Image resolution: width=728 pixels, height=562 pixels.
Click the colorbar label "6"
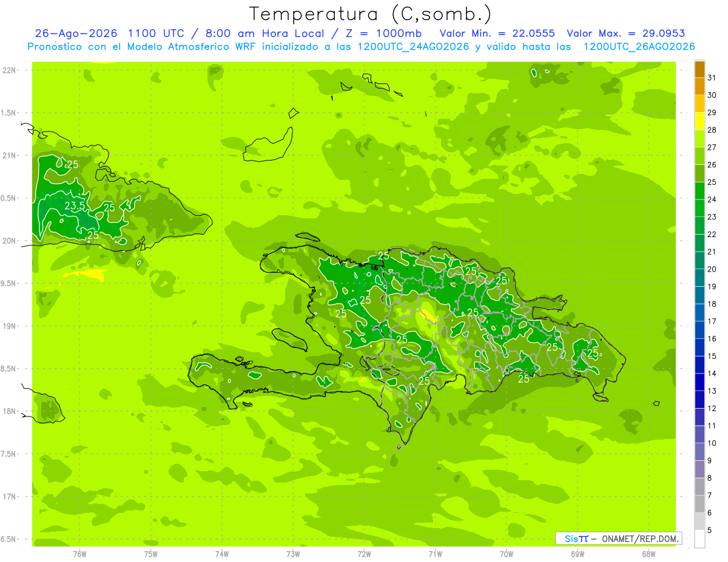[710, 513]
